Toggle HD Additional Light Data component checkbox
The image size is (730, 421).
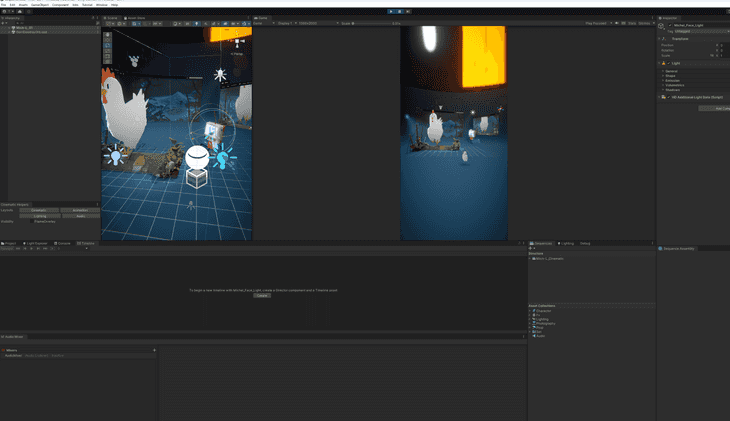coord(669,97)
